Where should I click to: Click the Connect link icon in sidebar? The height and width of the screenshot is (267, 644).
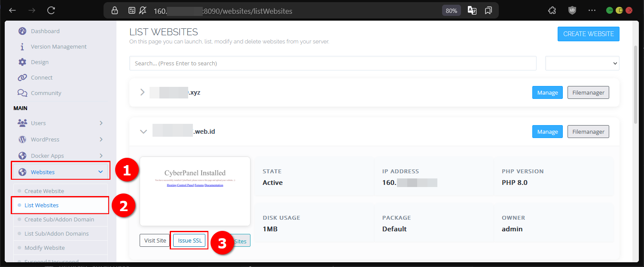pyautogui.click(x=22, y=77)
